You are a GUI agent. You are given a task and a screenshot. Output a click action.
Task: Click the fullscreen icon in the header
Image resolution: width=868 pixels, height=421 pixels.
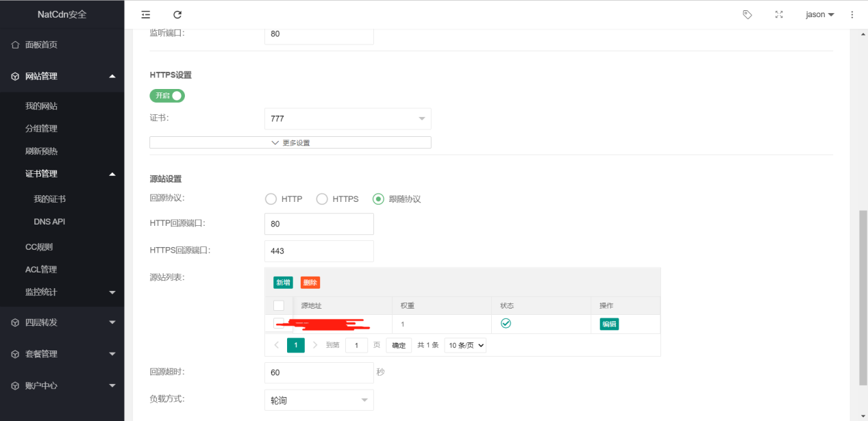pos(779,14)
